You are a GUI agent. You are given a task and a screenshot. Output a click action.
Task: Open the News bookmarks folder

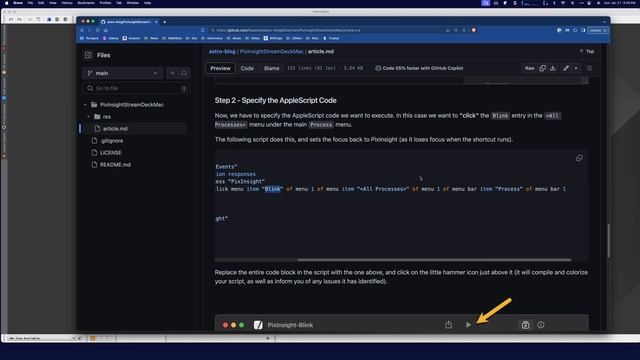(x=151, y=38)
